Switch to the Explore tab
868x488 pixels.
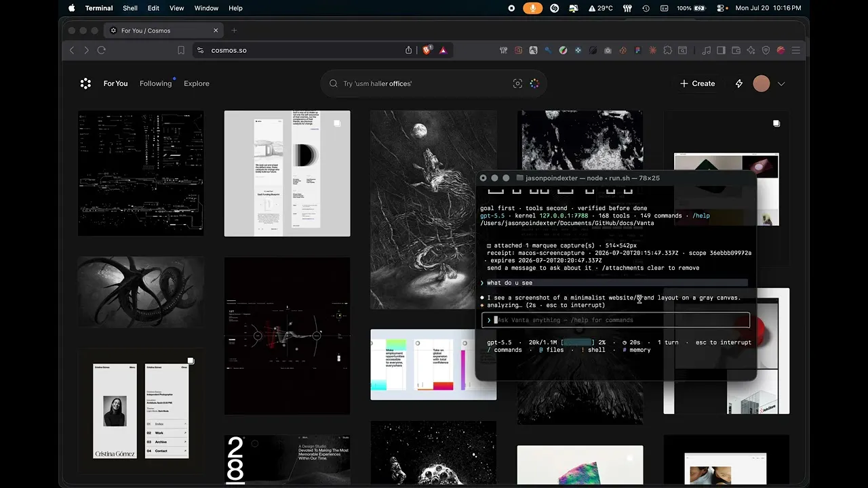pos(197,83)
